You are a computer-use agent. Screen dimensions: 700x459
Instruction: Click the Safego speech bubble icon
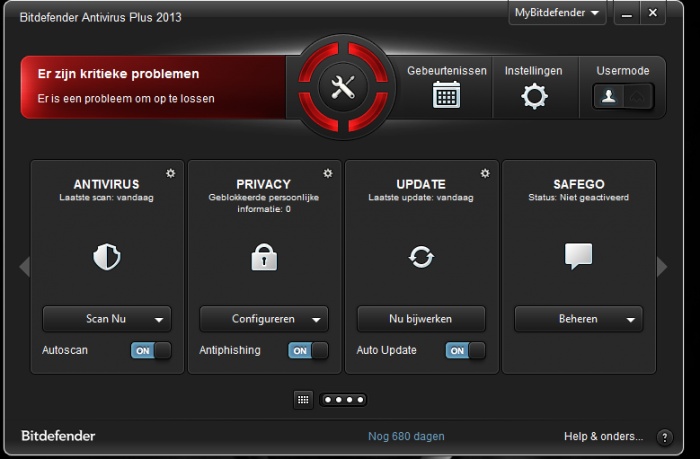pos(579,256)
